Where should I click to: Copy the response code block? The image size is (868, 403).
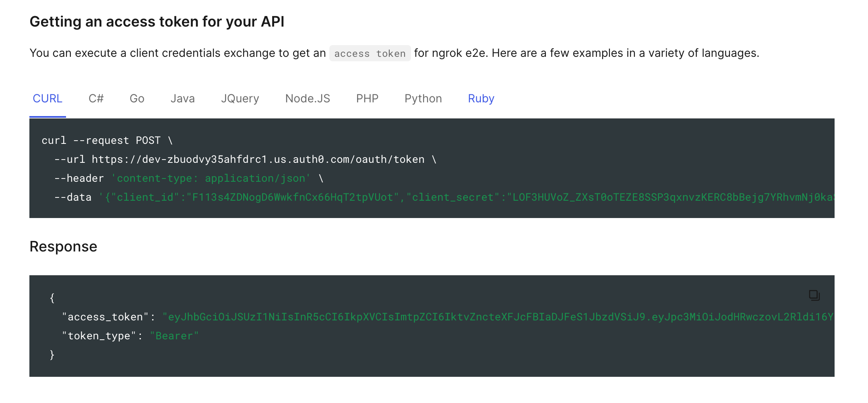(x=814, y=295)
